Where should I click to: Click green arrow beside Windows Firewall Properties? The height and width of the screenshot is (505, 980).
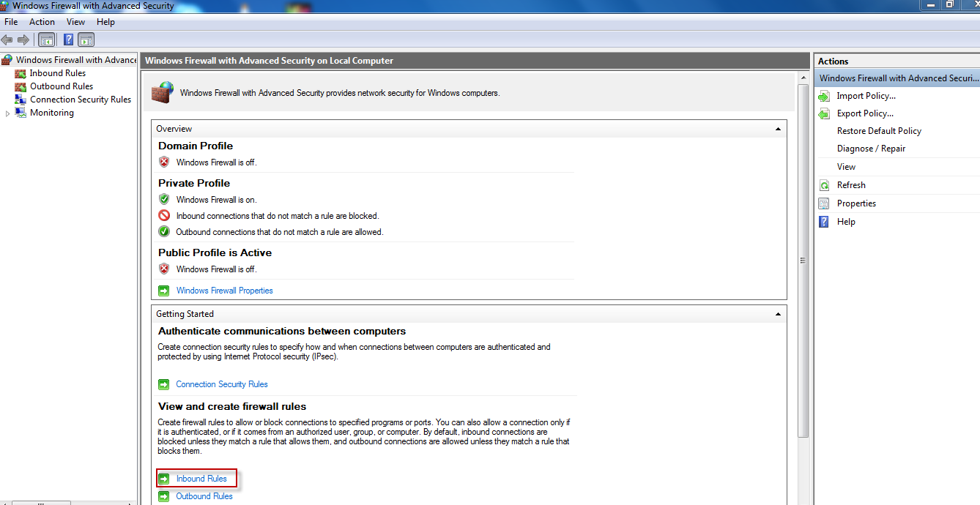click(x=164, y=291)
